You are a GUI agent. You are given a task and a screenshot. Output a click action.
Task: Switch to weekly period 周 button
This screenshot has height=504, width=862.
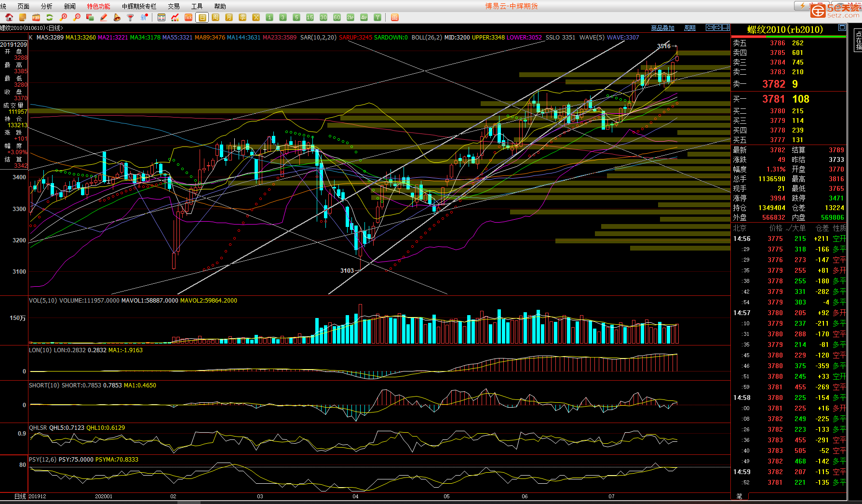[215, 17]
